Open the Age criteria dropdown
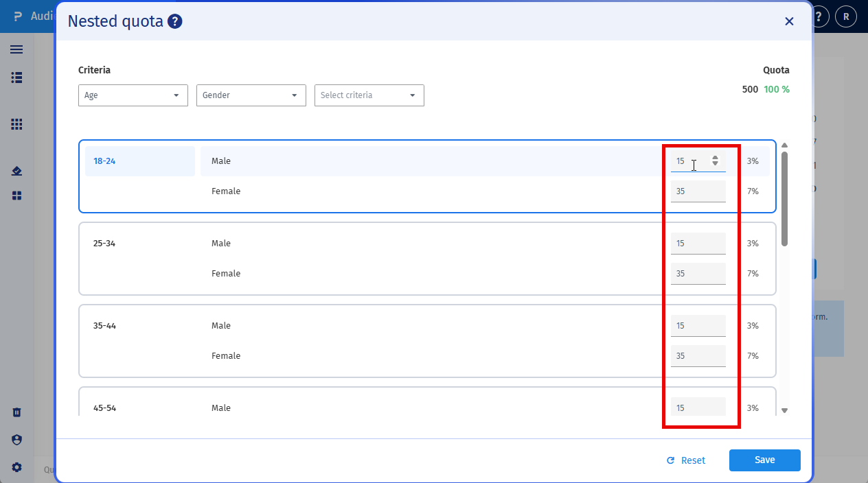The height and width of the screenshot is (483, 868). pos(133,95)
